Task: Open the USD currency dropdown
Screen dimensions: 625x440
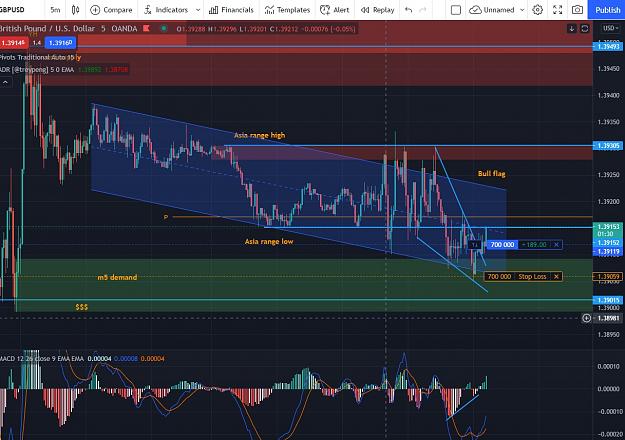Action: (x=611, y=28)
